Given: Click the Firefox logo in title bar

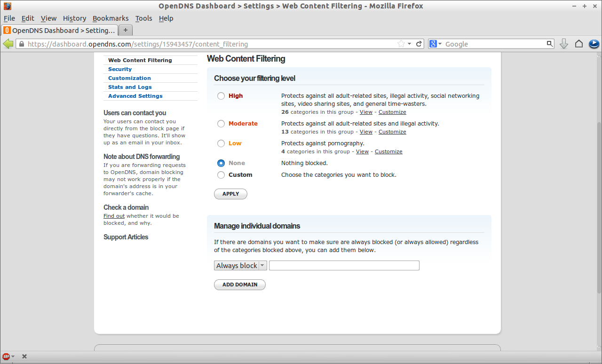Looking at the screenshot, I should click(x=7, y=6).
